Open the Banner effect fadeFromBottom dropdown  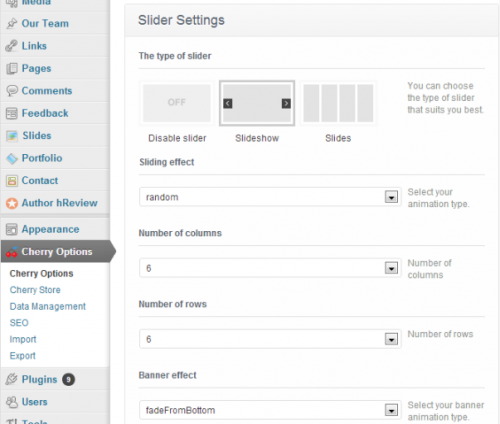(x=270, y=410)
